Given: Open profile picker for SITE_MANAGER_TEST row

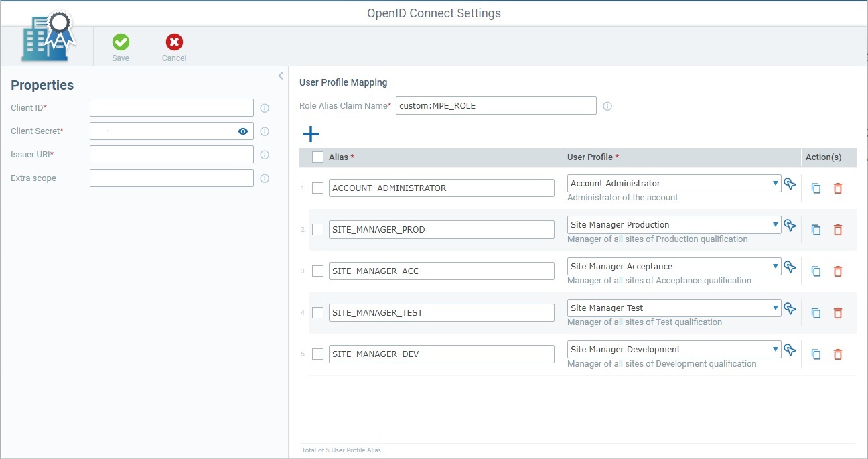Looking at the screenshot, I should click(x=790, y=308).
